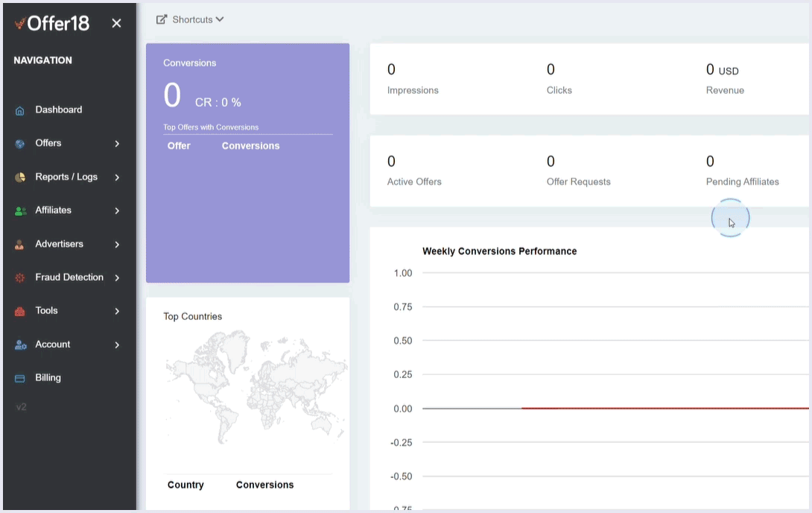Click the Advertisers person icon
This screenshot has width=812, height=513.
pos(20,245)
